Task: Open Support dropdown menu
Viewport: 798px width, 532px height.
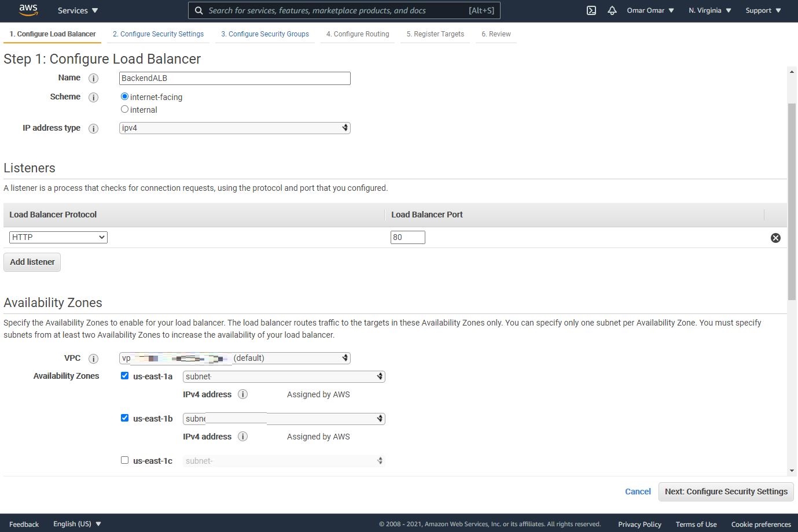Action: (763, 10)
